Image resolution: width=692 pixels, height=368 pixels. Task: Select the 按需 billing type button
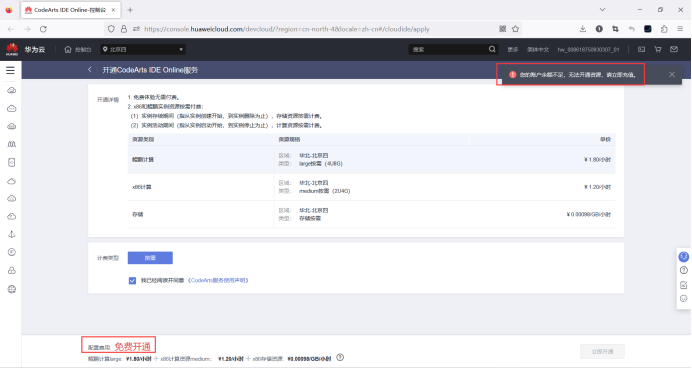[150, 258]
